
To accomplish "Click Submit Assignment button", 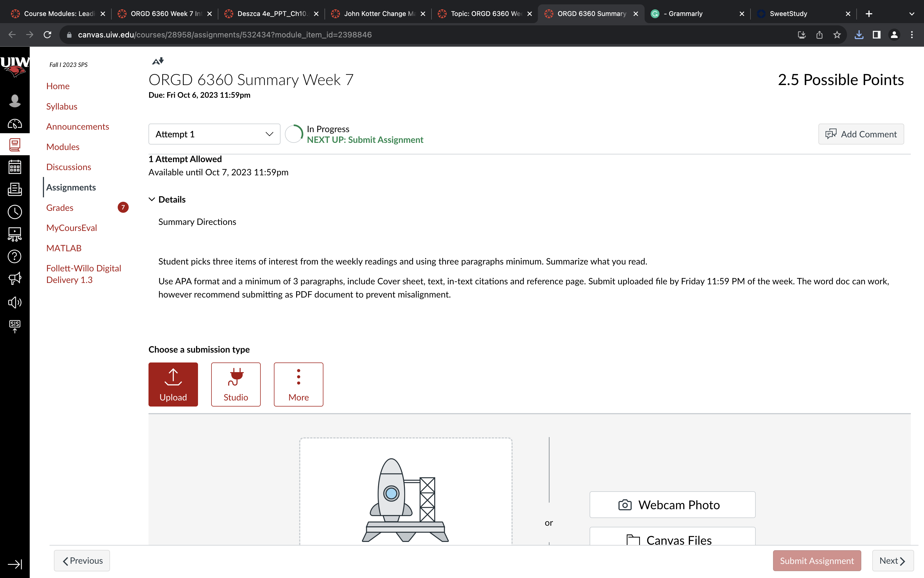I will point(817,560).
